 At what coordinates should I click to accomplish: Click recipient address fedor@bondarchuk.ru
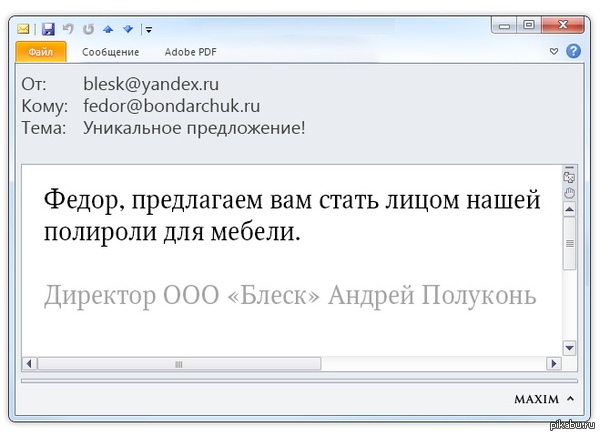(171, 106)
